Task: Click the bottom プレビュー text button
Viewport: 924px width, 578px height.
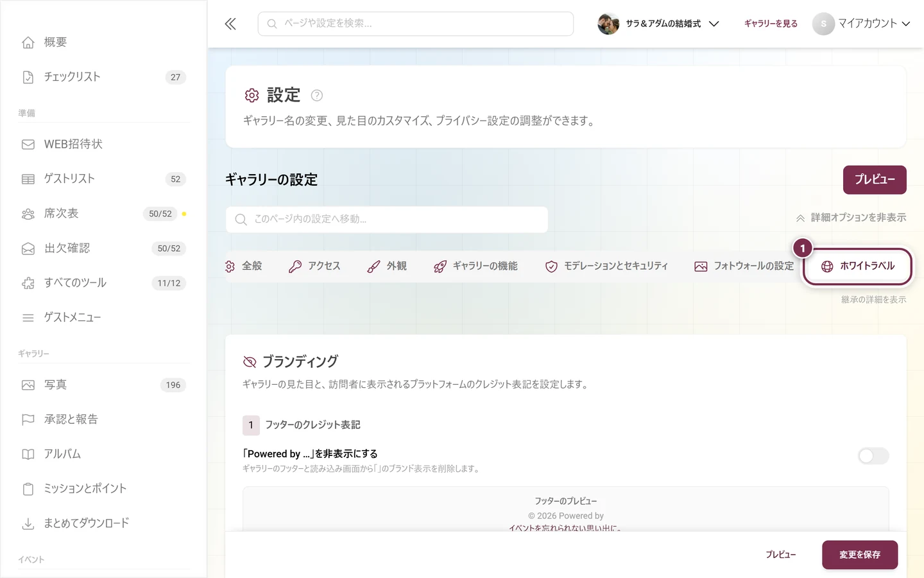Action: pyautogui.click(x=780, y=555)
